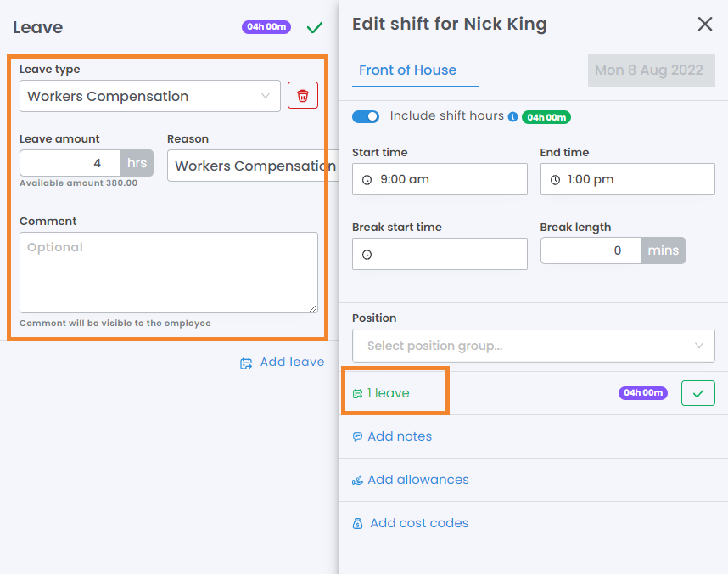Expand Select position group dropdown

[533, 346]
